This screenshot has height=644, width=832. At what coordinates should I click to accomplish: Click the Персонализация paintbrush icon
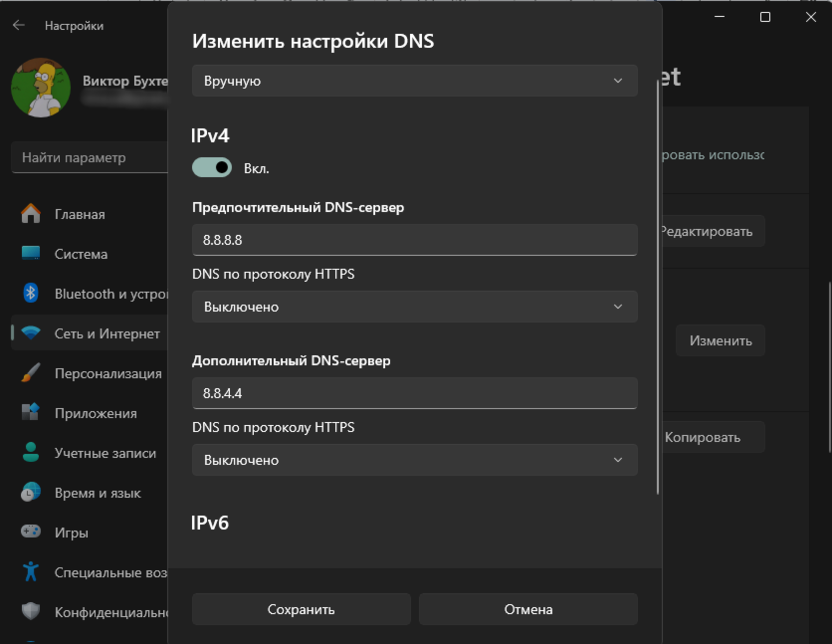tap(31, 373)
